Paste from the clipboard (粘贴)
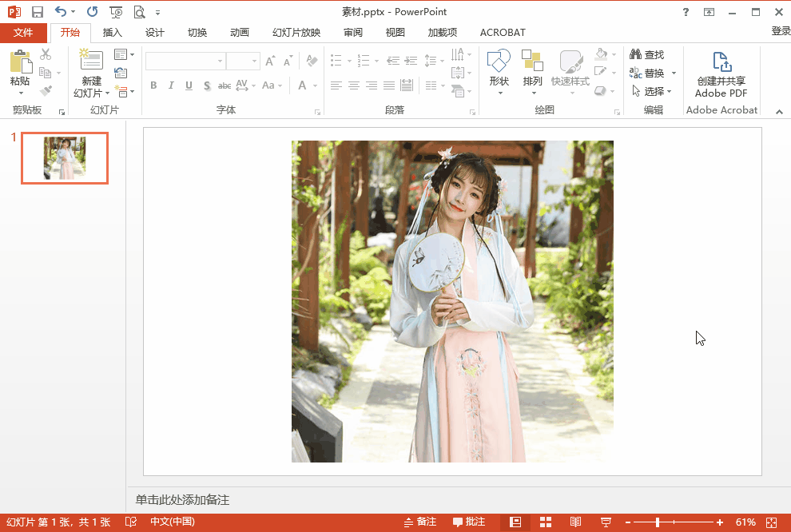Screen dimensions: 791x532 [20, 73]
